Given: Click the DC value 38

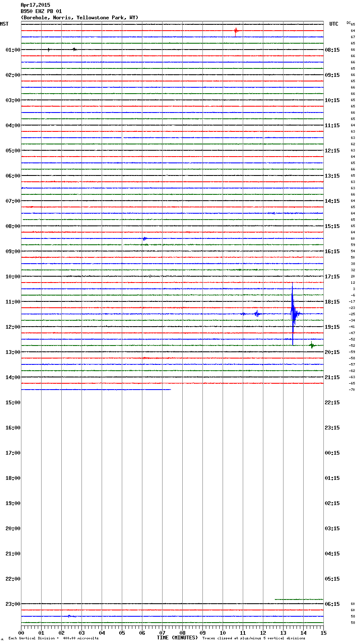Looking at the screenshot, I should [x=353, y=264].
